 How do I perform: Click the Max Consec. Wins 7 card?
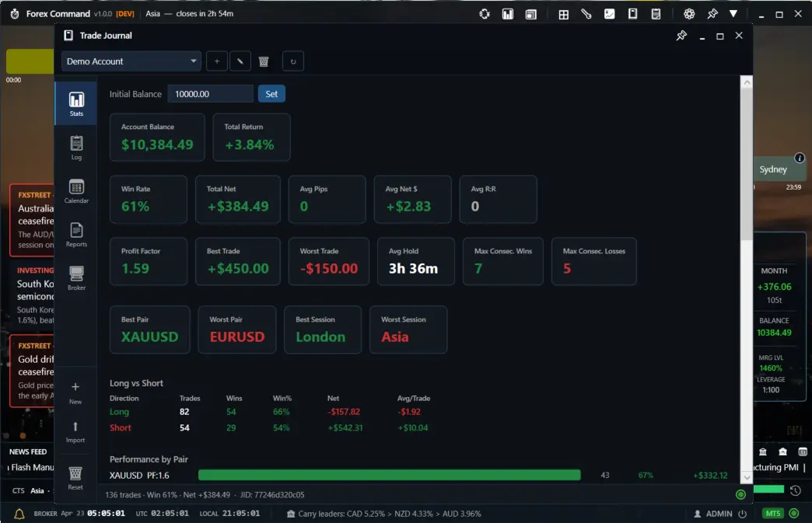[503, 262]
